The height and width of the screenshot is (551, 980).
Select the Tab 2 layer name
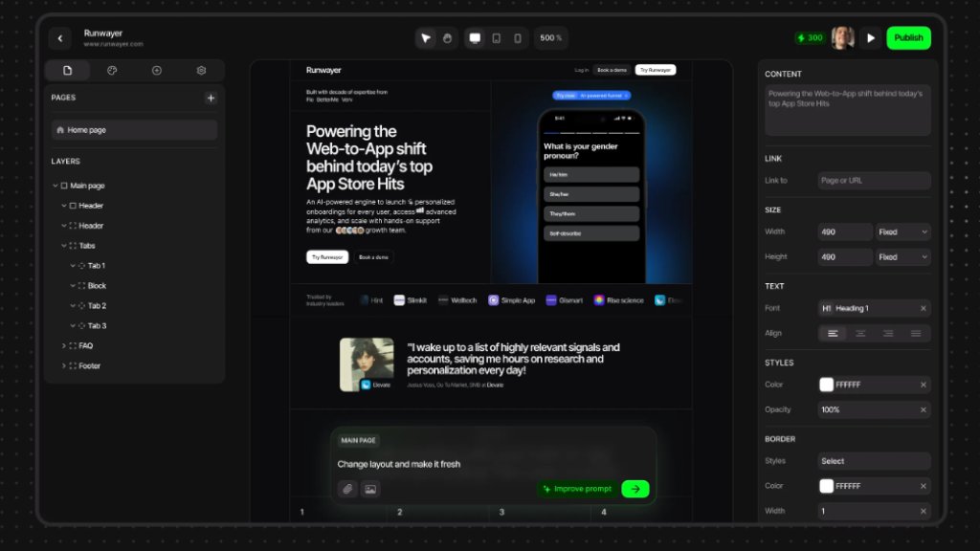click(x=97, y=305)
